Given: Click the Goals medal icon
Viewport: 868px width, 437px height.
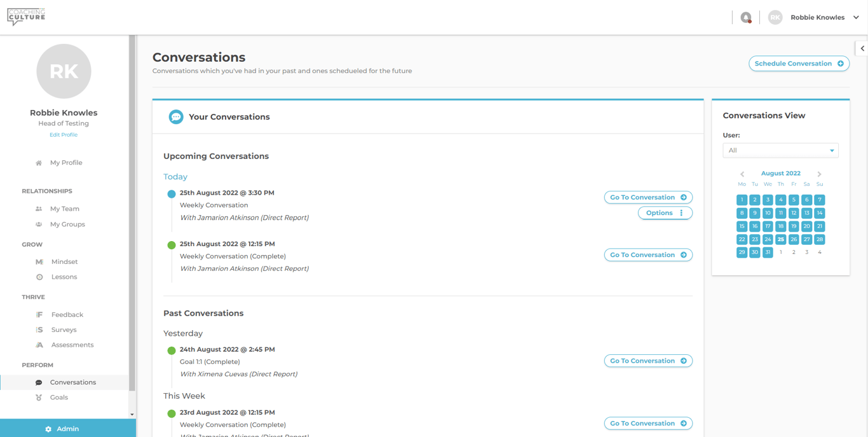Looking at the screenshot, I should pos(39,398).
